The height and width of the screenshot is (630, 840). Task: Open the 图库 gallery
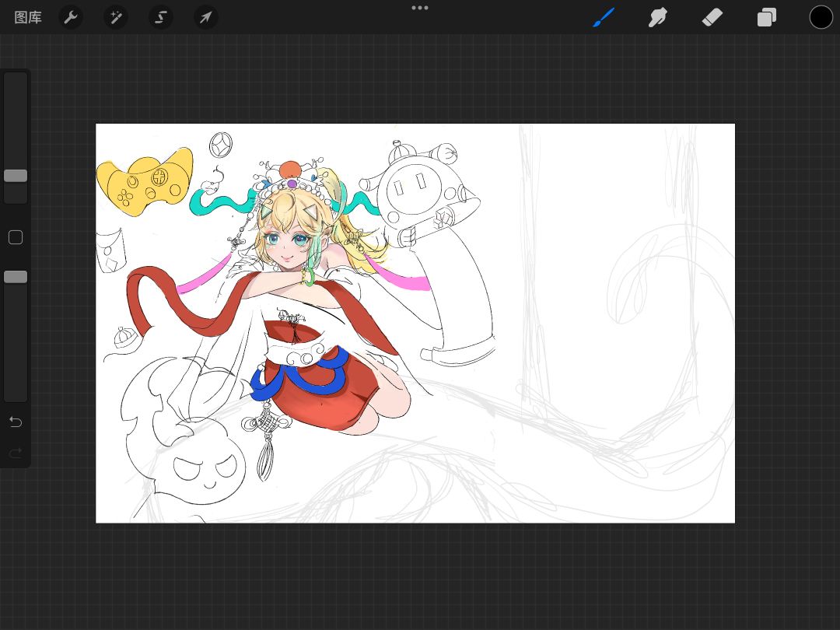click(28, 17)
